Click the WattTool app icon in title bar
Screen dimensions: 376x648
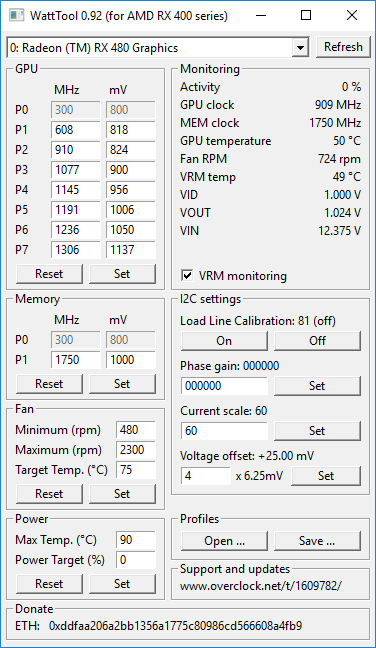[17, 16]
